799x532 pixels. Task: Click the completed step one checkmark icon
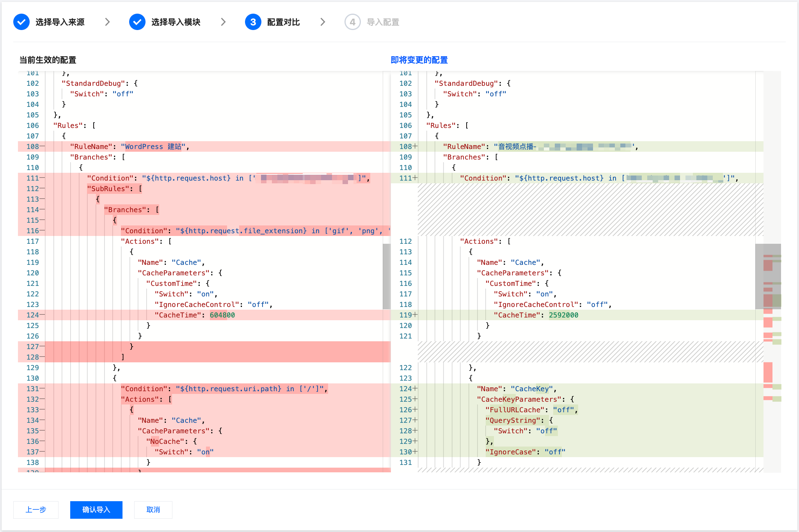click(x=21, y=22)
